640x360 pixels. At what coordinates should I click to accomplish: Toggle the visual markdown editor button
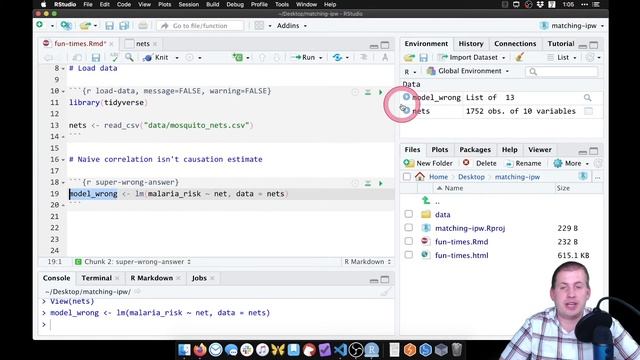pos(385,58)
